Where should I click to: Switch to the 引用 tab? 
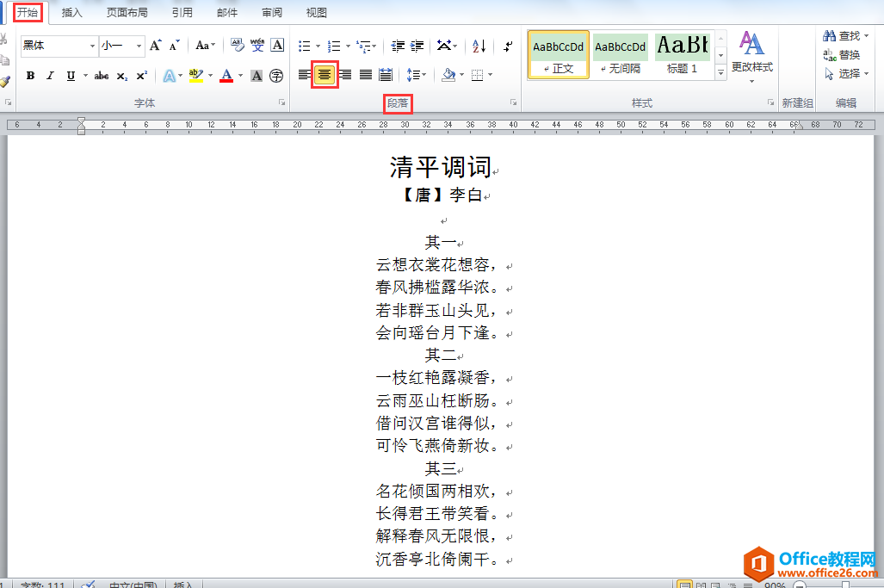[x=182, y=12]
